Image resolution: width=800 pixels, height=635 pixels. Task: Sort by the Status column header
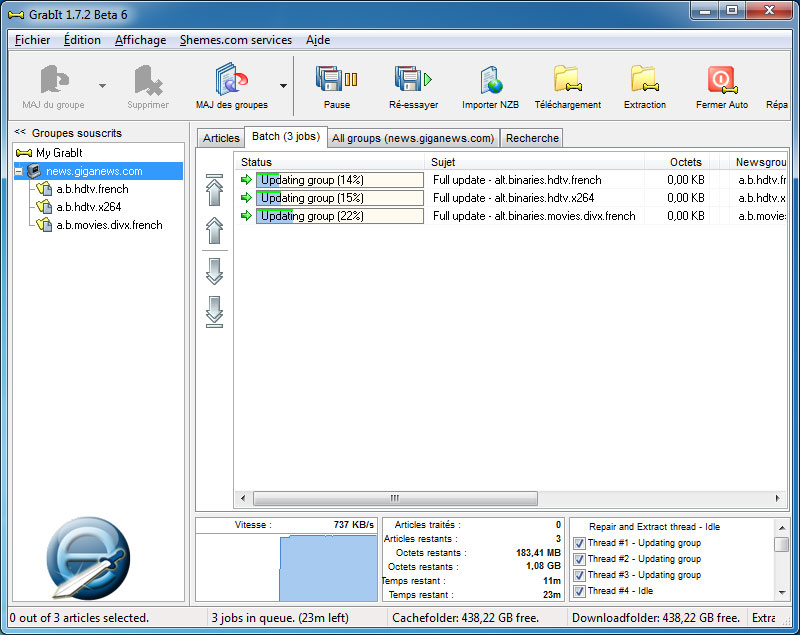330,162
